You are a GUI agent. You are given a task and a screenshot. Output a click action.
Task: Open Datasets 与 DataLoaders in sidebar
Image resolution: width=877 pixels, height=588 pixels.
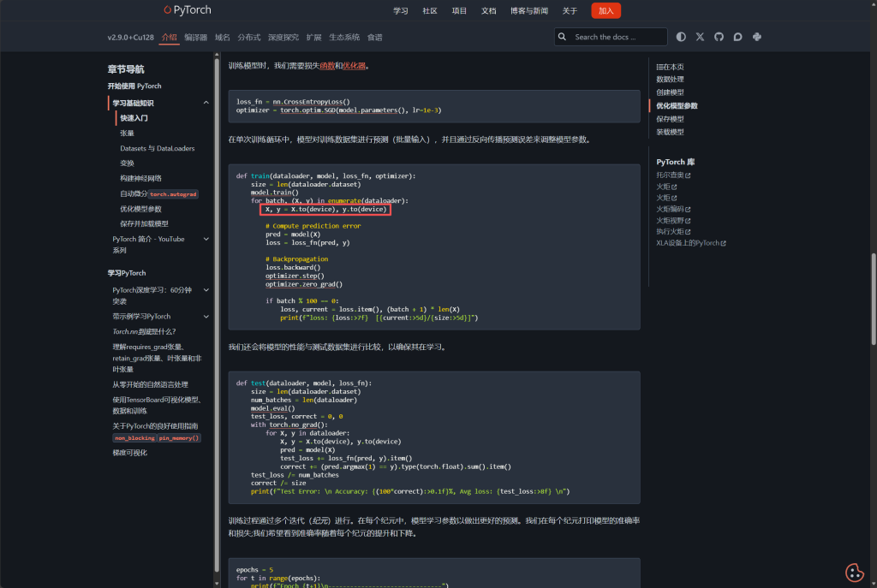point(157,148)
